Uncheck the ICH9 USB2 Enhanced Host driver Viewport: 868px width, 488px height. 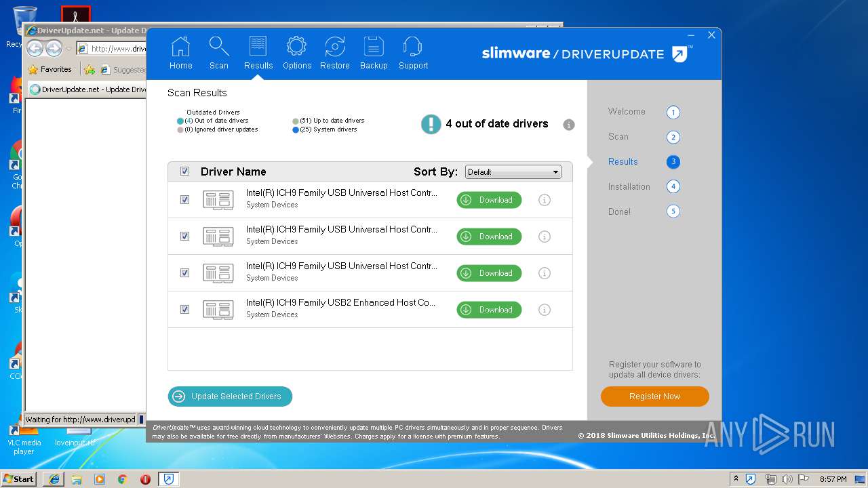coord(184,310)
